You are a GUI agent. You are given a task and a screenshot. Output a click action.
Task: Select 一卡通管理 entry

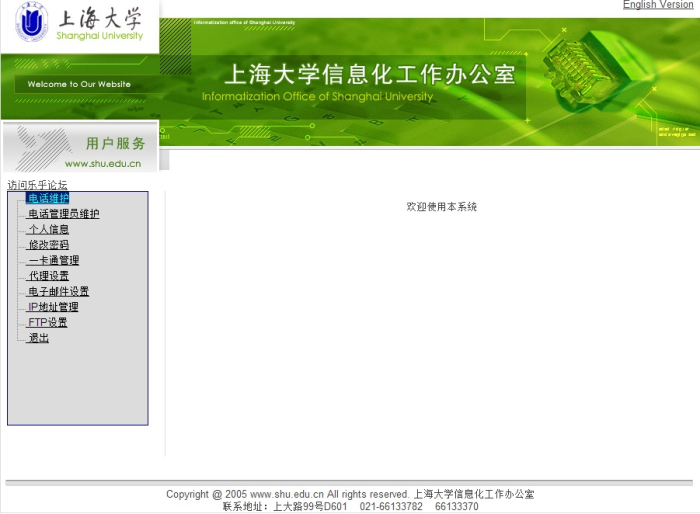click(x=54, y=260)
